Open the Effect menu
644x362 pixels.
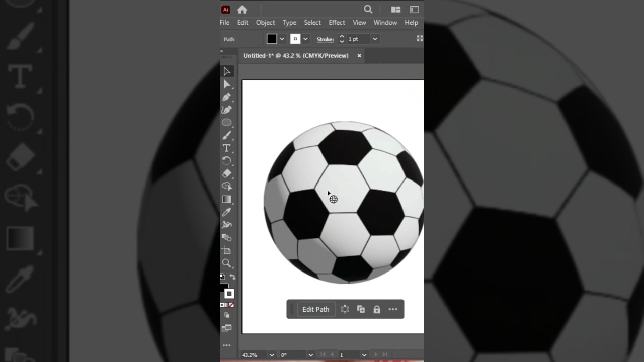pos(337,23)
